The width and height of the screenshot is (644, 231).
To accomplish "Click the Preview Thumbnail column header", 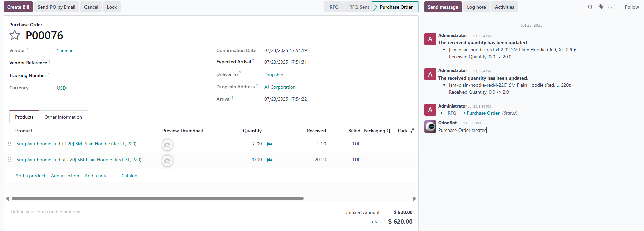I will [182, 131].
